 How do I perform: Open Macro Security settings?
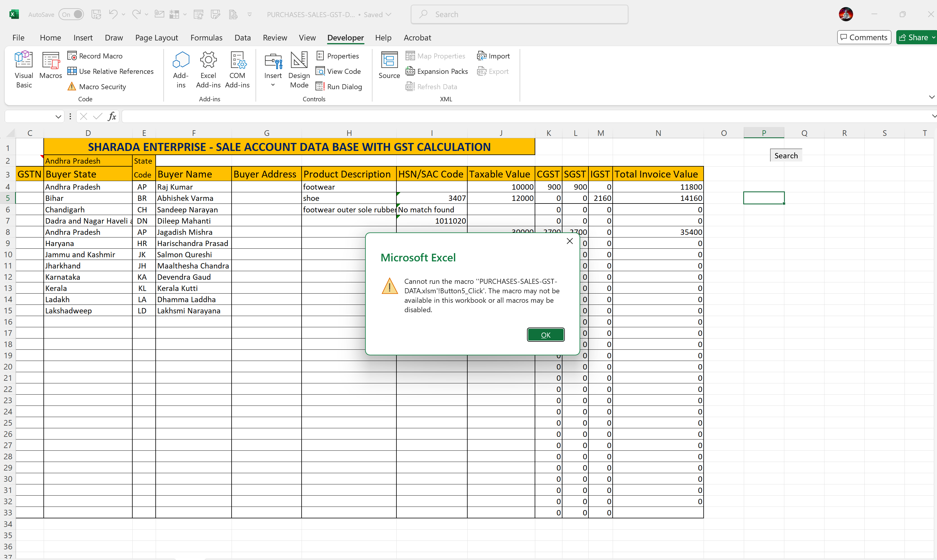point(97,87)
